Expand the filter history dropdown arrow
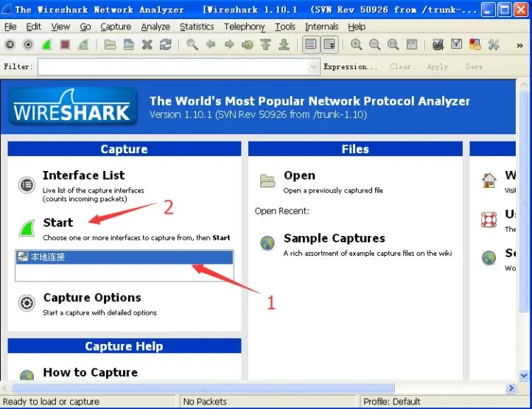 click(x=314, y=67)
